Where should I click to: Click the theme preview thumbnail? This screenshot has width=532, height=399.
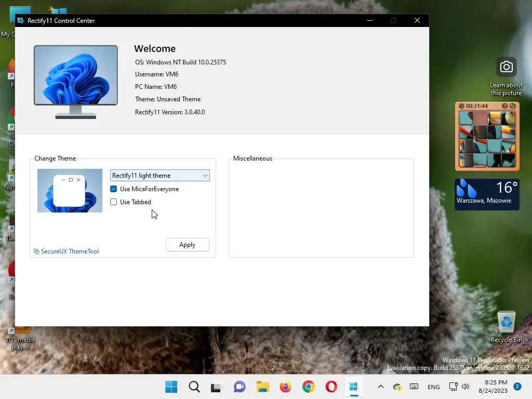coord(70,191)
